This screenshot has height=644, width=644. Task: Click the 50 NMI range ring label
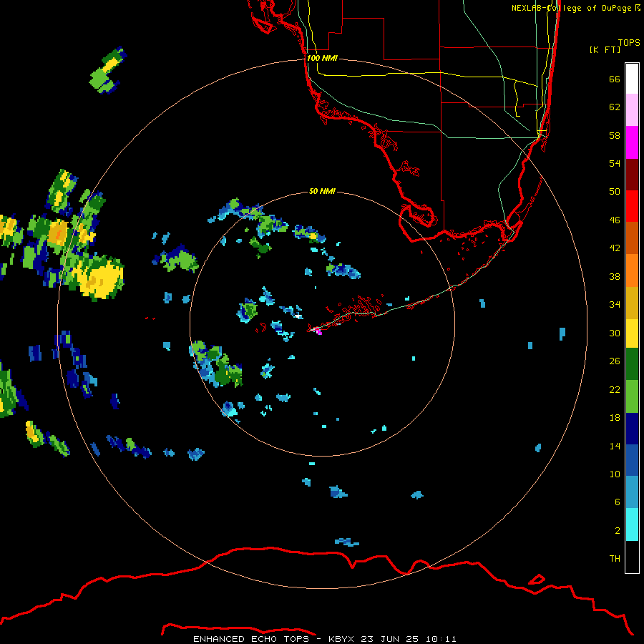(322, 191)
